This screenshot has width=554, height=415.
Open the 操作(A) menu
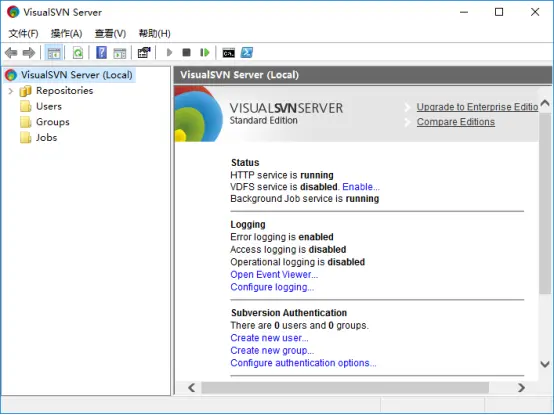tap(66, 34)
